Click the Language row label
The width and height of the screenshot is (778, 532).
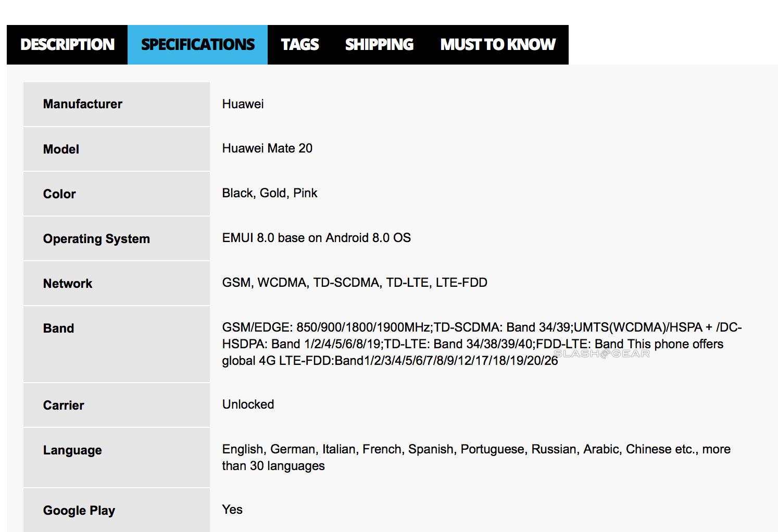pos(72,450)
